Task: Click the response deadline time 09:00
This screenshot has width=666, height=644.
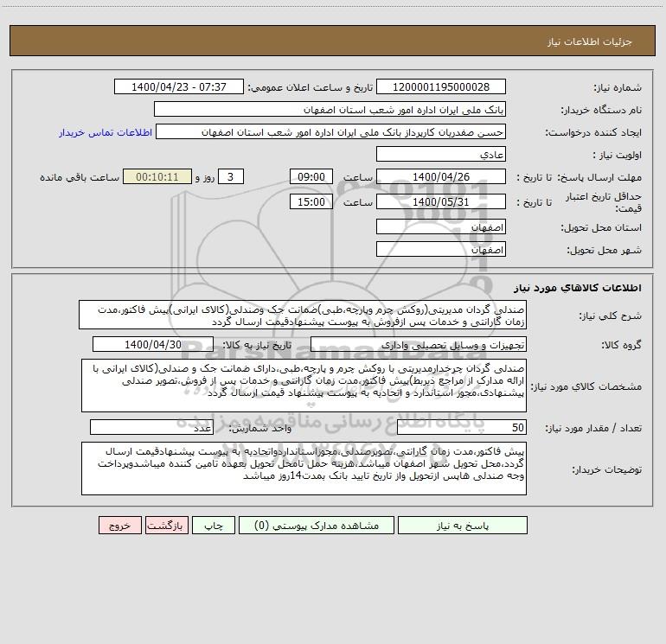Action: click(311, 176)
